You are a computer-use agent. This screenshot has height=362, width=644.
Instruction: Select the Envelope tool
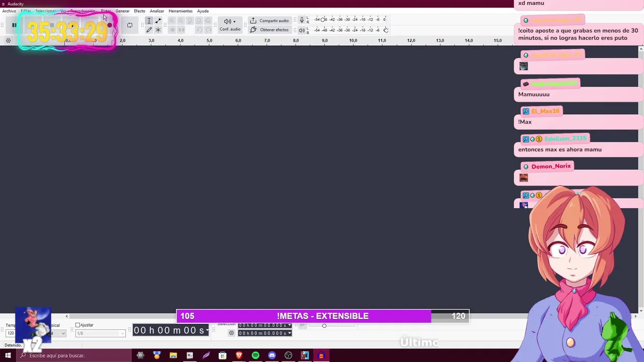tap(158, 21)
